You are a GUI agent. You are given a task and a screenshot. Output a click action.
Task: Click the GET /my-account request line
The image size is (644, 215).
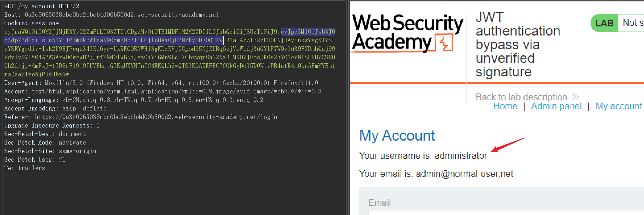tap(42, 6)
